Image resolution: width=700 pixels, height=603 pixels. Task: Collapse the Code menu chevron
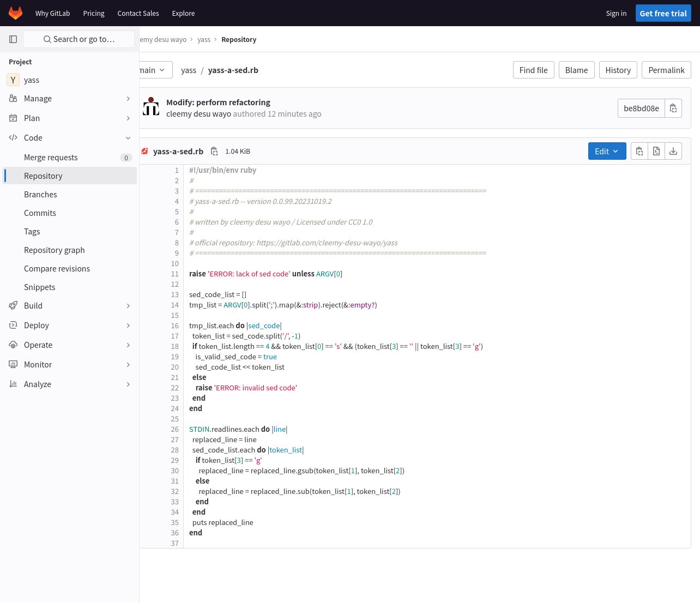[x=128, y=138]
